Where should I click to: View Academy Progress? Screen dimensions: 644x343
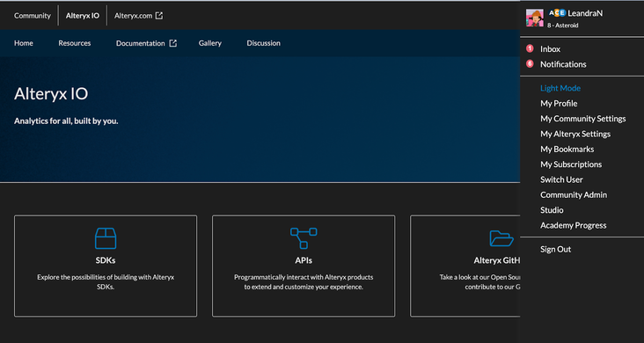click(x=573, y=225)
